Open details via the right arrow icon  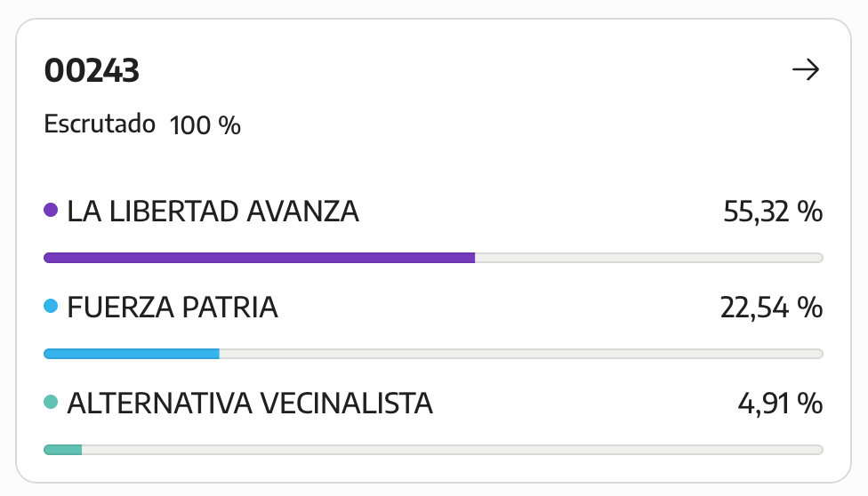coord(806,69)
